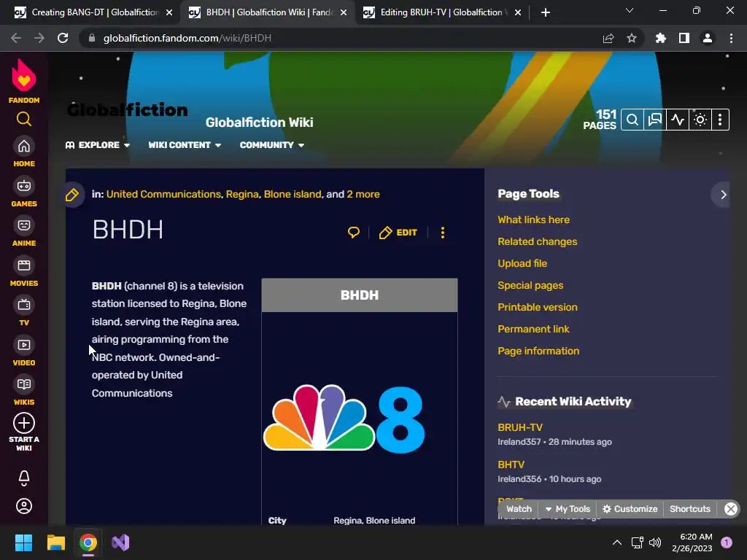Open Printable version link
This screenshot has height=560, width=747.
click(538, 307)
